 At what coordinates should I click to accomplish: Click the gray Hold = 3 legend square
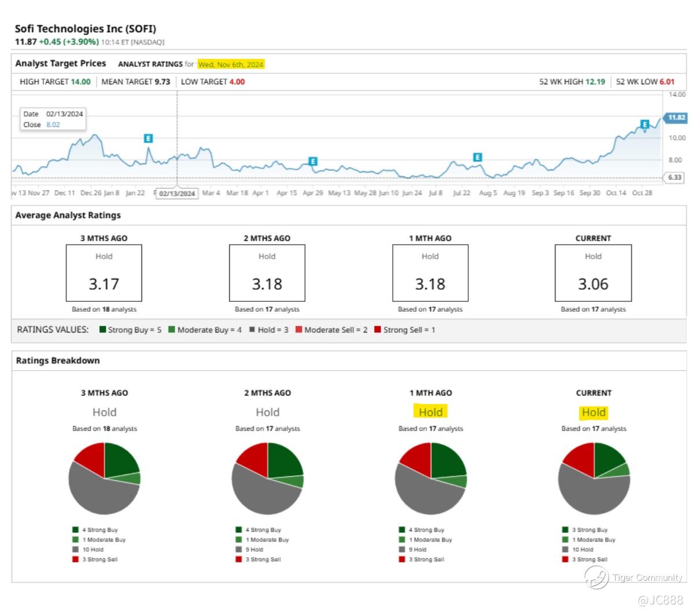(x=252, y=330)
